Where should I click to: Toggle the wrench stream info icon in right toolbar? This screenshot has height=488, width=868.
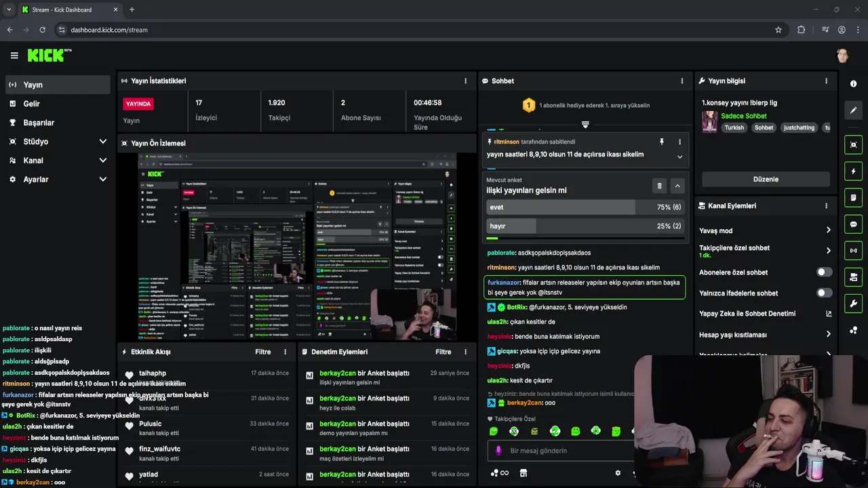pos(853,304)
